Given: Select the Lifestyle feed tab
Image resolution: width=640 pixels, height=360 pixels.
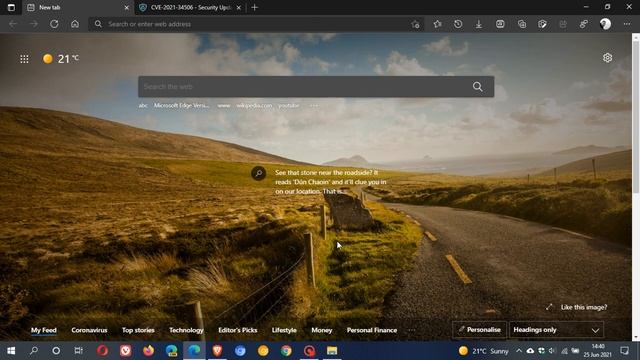Looking at the screenshot, I should pos(284,330).
